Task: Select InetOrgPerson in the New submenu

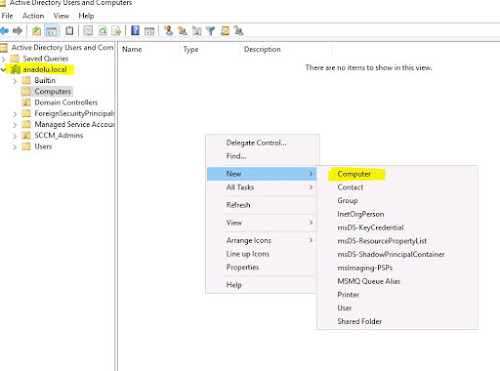Action: click(397, 214)
